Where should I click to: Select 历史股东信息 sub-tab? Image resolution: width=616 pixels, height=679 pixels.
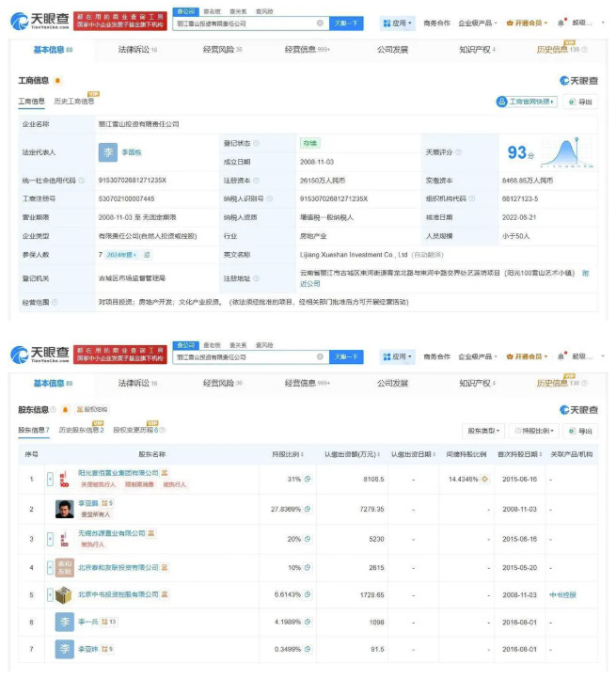[80, 430]
